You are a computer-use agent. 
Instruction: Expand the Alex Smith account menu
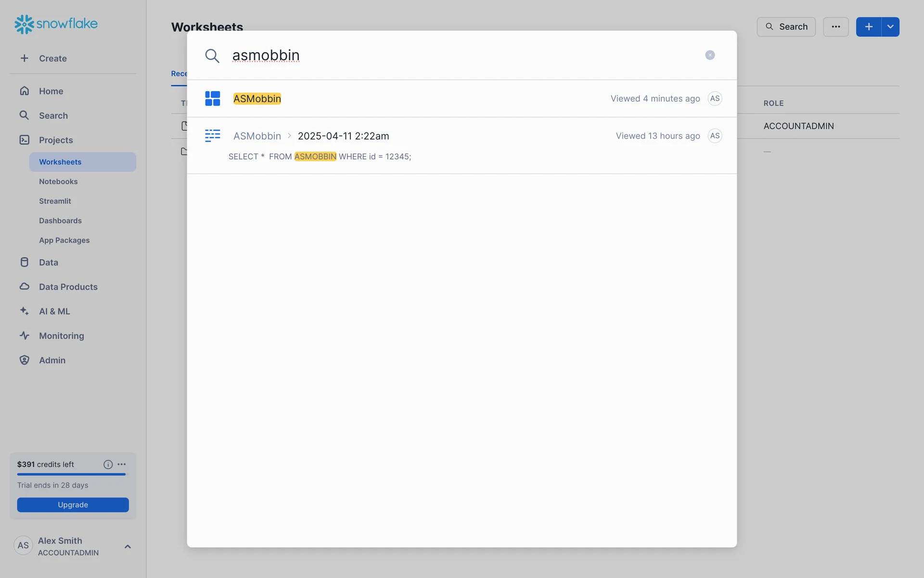(x=128, y=546)
